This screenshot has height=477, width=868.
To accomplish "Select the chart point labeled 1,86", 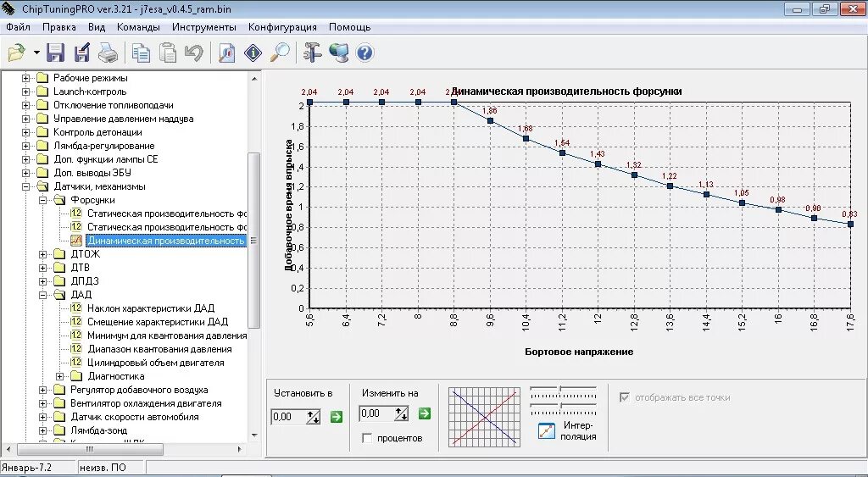I will pyautogui.click(x=490, y=120).
